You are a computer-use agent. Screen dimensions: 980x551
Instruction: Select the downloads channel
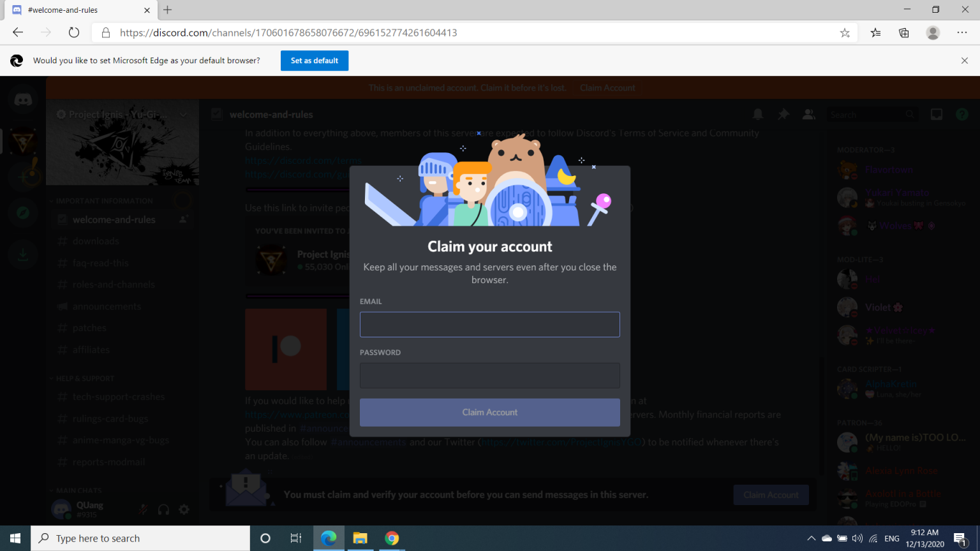tap(96, 241)
